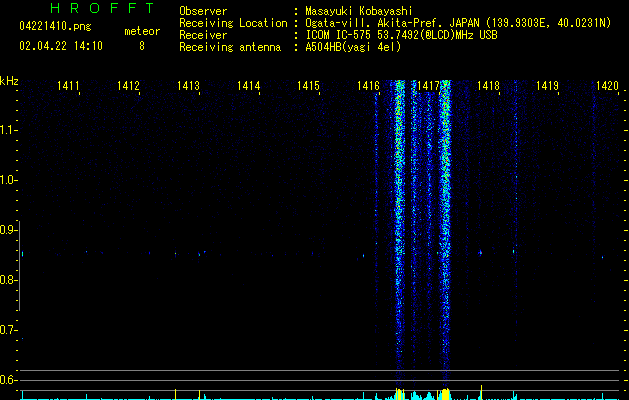Click time marker 1412
The height and width of the screenshot is (400, 629).
(x=128, y=85)
